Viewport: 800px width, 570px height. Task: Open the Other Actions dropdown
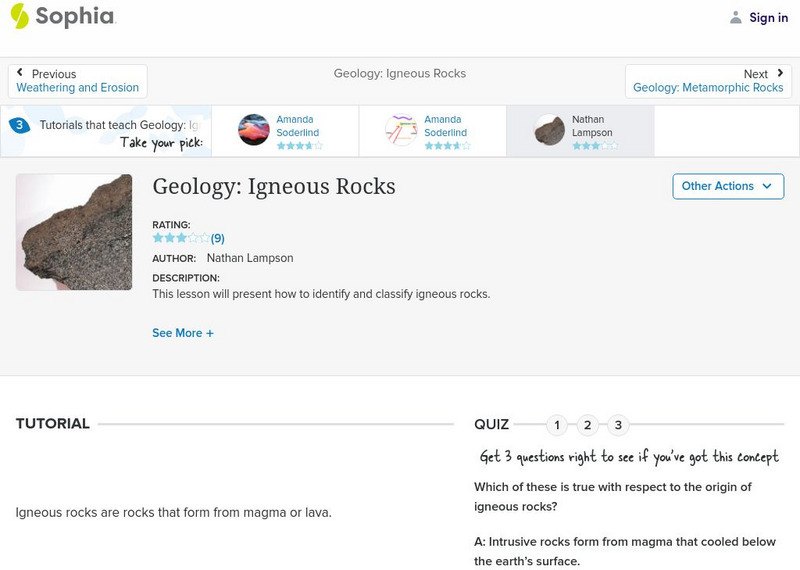(727, 186)
